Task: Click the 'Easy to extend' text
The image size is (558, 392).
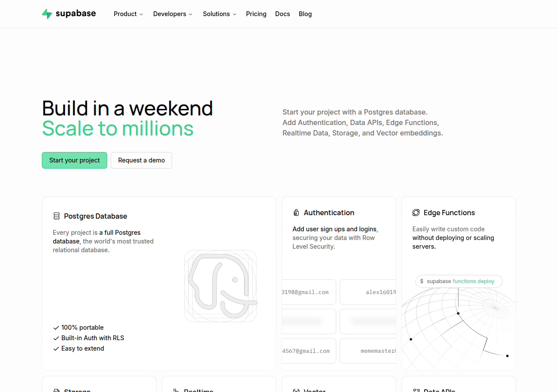Action: pyautogui.click(x=83, y=348)
